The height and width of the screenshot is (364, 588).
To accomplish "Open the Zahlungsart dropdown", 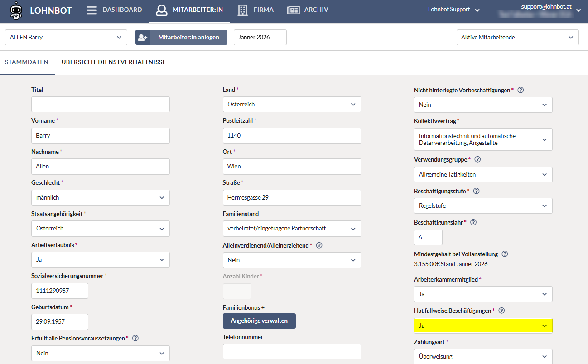I will (x=483, y=356).
